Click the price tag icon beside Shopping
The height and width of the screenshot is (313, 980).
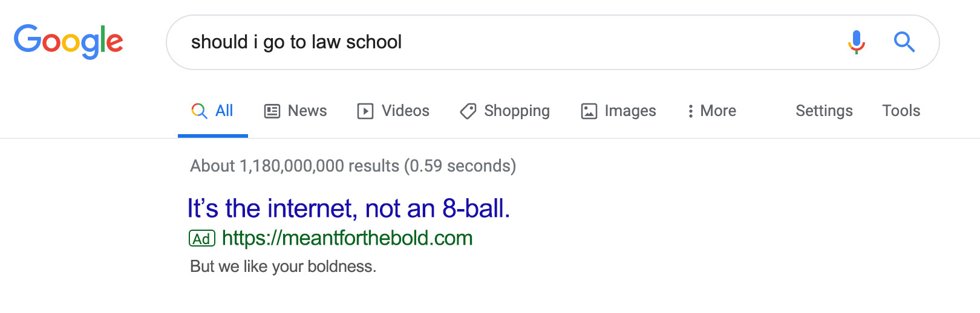468,111
